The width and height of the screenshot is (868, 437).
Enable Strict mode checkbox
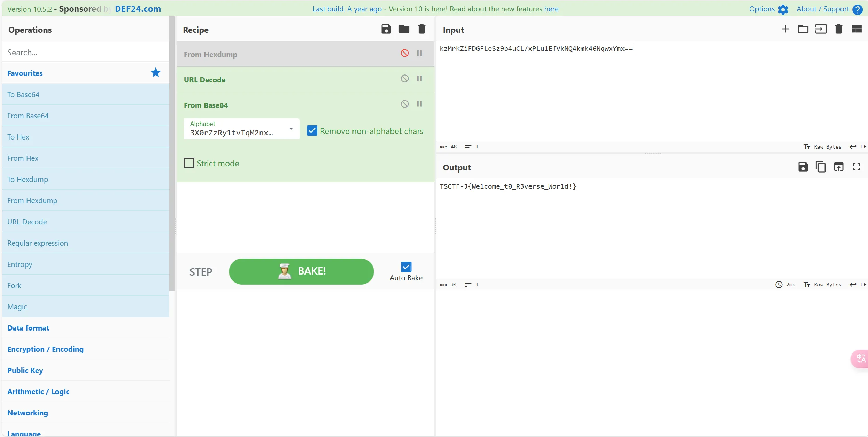pos(189,163)
